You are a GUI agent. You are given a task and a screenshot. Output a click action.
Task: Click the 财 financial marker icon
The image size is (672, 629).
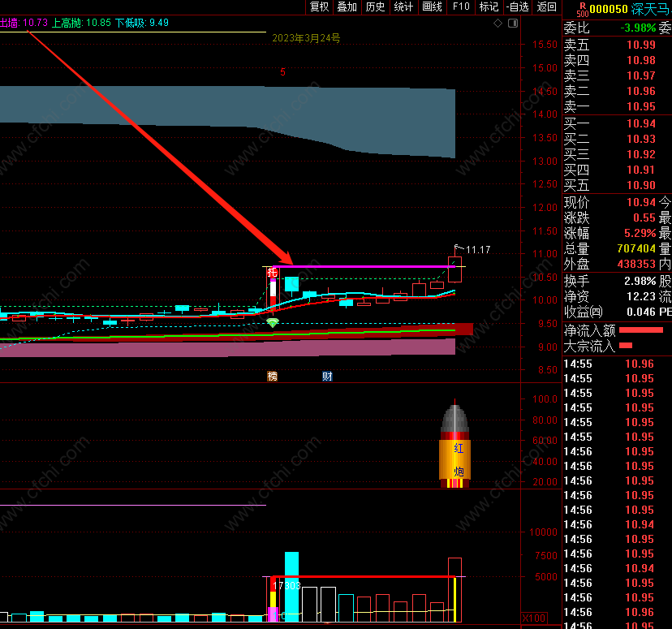tap(327, 377)
